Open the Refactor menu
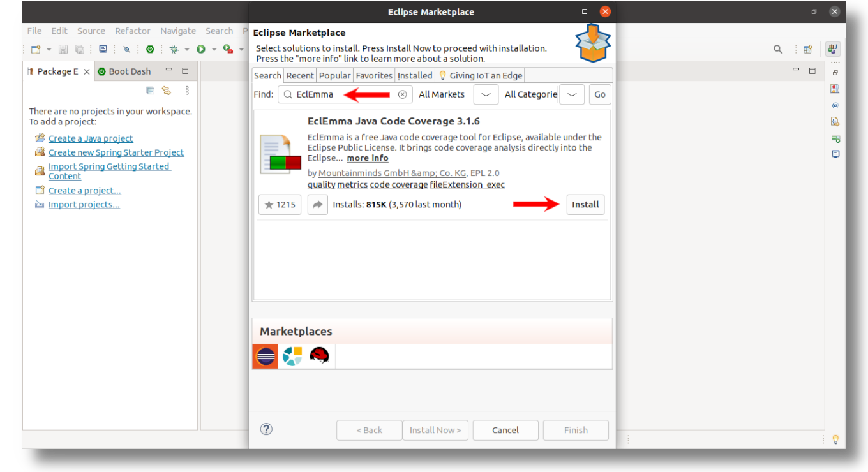Viewport: 868px width, 472px height. coord(133,31)
